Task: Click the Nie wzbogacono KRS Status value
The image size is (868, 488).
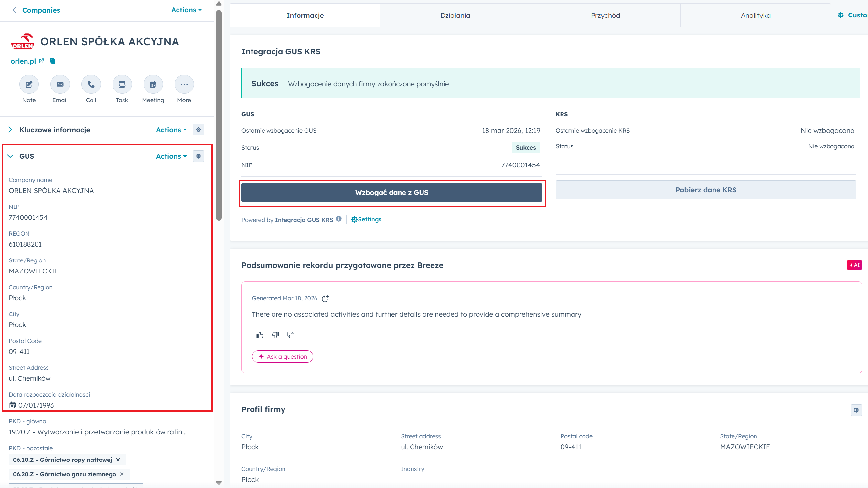Action: (x=831, y=146)
